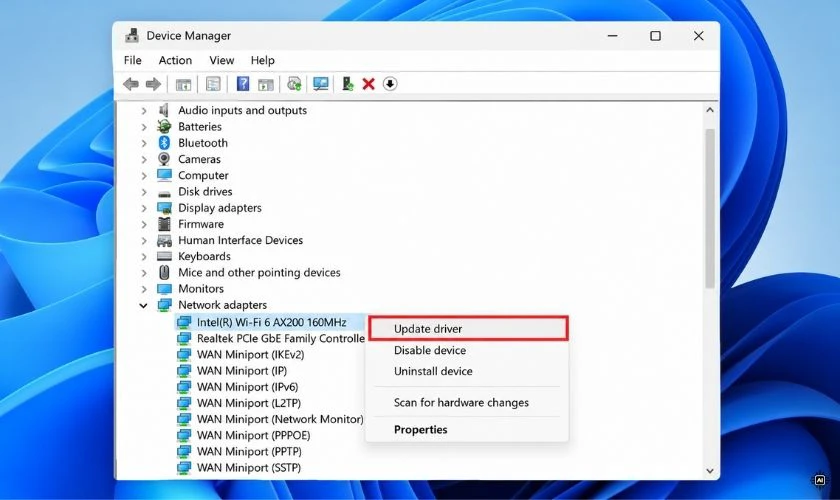840x500 pixels.
Task: Click the vertical scrollbar thumb
Action: point(710,208)
